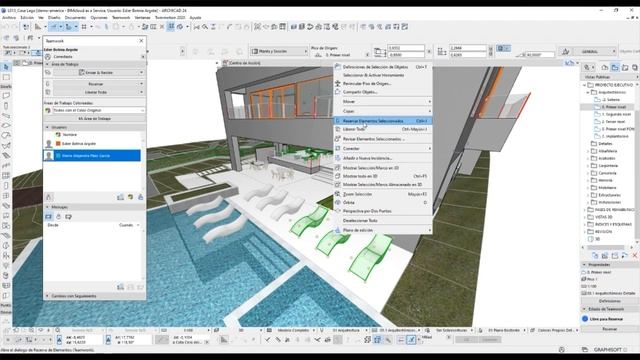Click the third messages filter icon
This screenshot has height=360, width=640.
[68, 217]
